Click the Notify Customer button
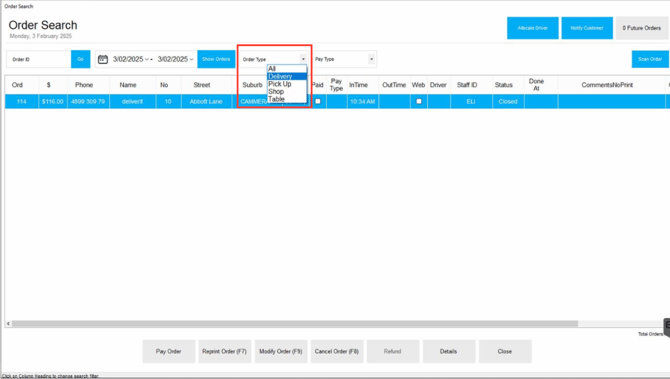The height and width of the screenshot is (379, 670). tap(587, 28)
